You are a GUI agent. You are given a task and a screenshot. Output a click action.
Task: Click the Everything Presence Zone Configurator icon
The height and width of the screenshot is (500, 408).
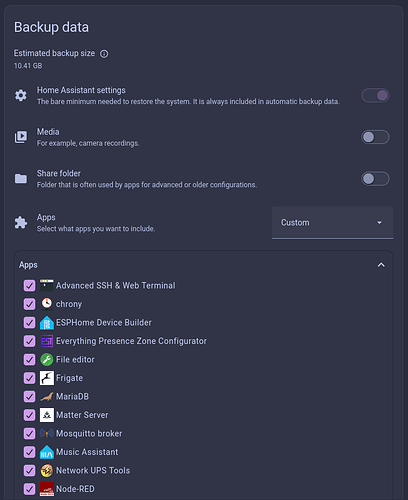tap(47, 341)
